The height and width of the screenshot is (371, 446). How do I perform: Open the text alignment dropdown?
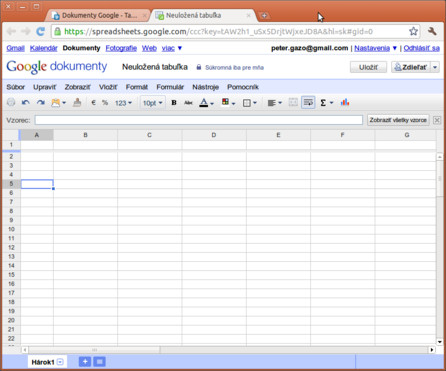click(275, 103)
